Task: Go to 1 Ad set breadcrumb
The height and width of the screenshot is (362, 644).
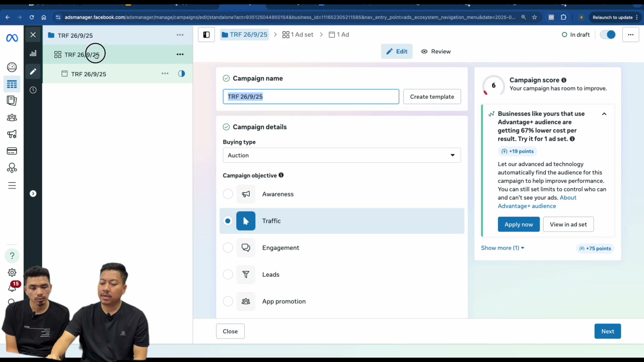Action: coord(298,35)
